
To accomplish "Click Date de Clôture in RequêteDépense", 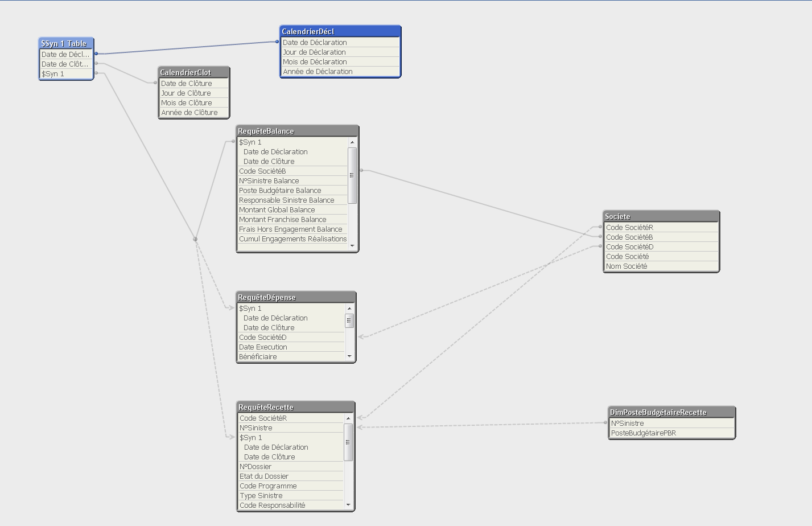I will (291, 327).
